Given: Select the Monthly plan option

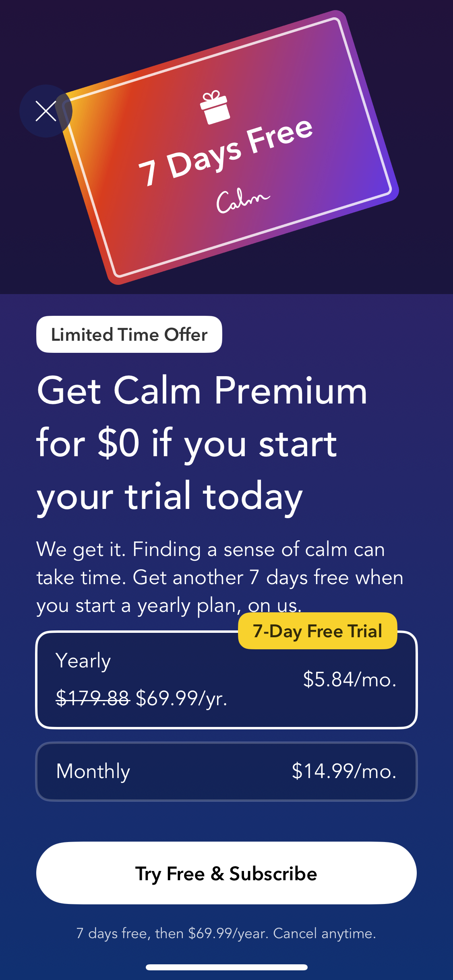Looking at the screenshot, I should click(x=226, y=771).
